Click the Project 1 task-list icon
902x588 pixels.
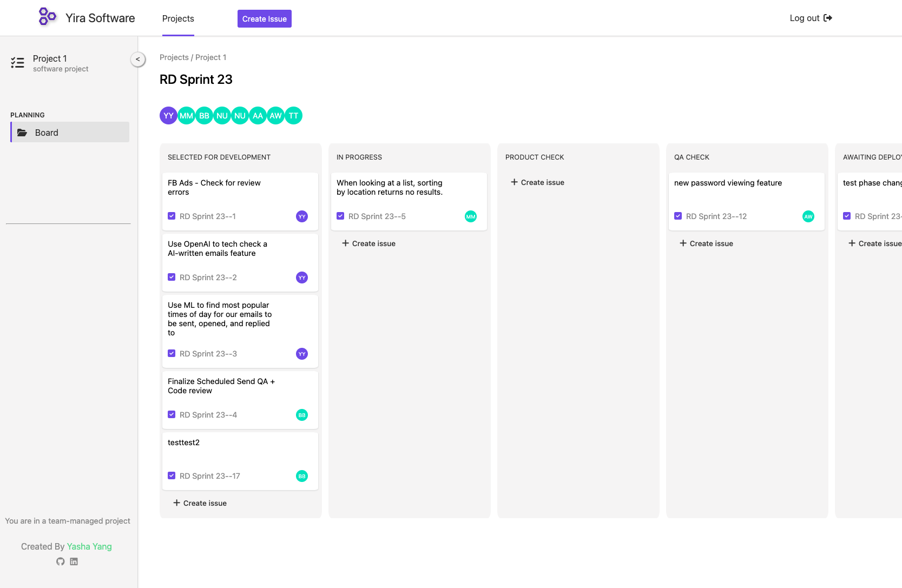click(17, 63)
